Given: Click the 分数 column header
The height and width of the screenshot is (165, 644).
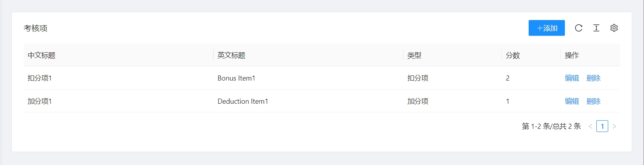Looking at the screenshot, I should [x=513, y=55].
